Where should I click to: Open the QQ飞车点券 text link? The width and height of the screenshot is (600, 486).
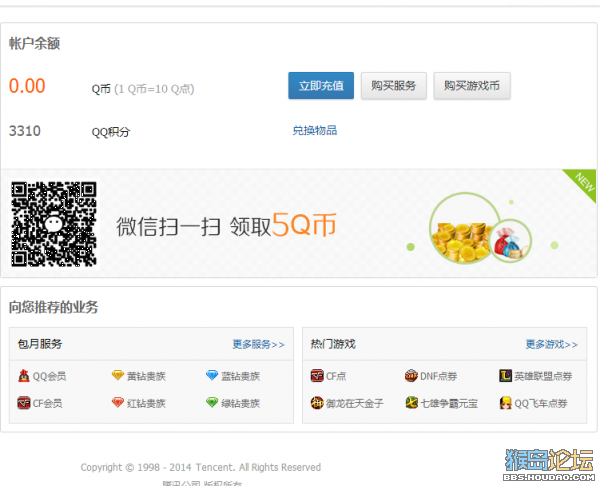[x=541, y=403]
